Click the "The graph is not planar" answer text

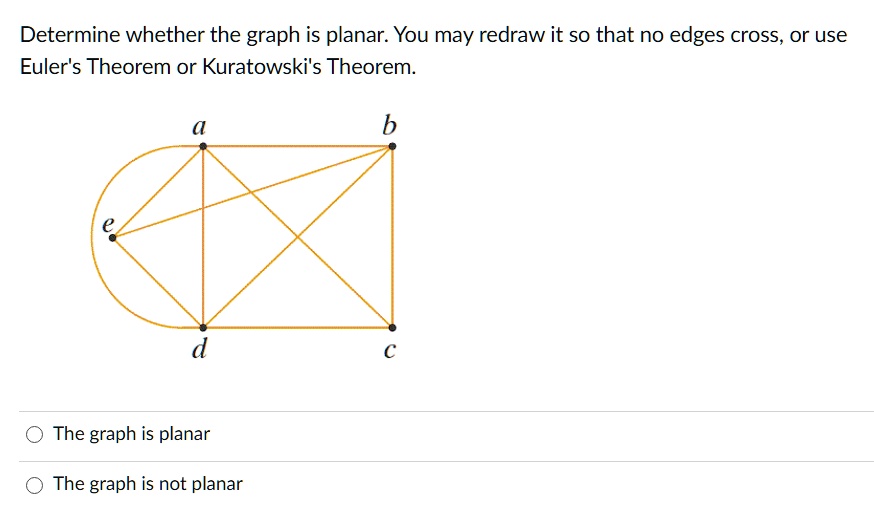coord(148,484)
